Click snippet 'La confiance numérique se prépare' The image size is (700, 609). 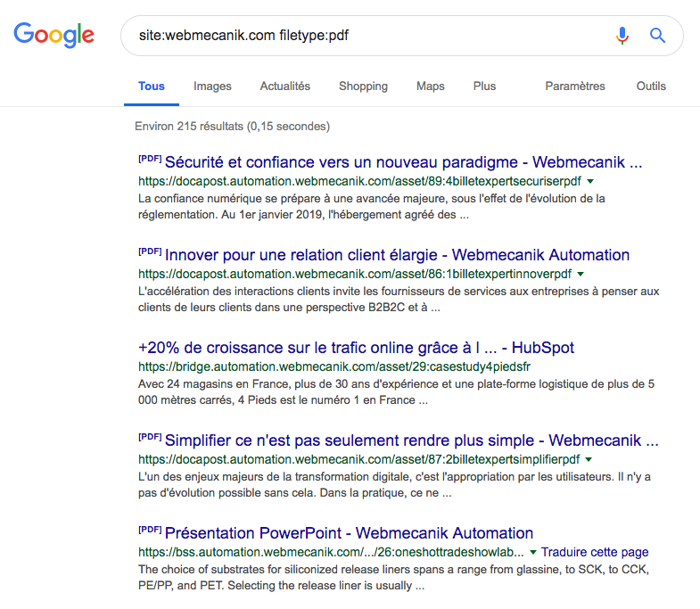(x=372, y=207)
